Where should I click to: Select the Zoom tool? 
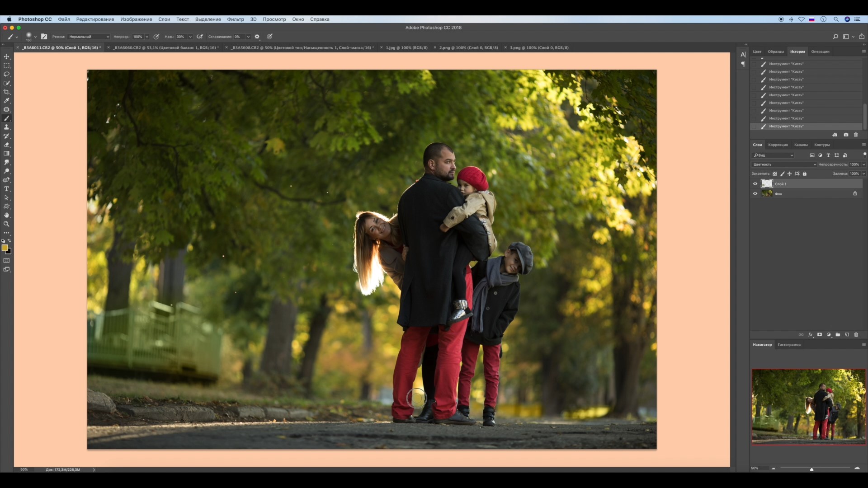coord(6,224)
